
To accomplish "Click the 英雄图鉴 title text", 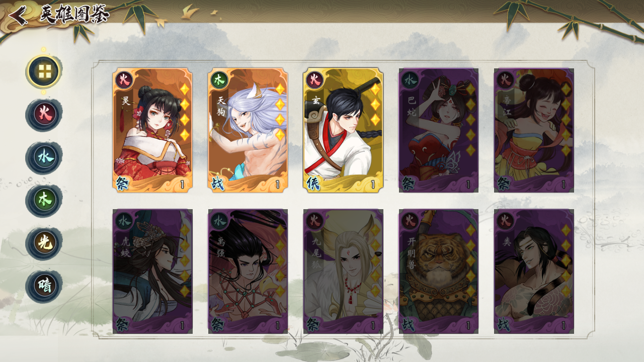I will (x=74, y=15).
